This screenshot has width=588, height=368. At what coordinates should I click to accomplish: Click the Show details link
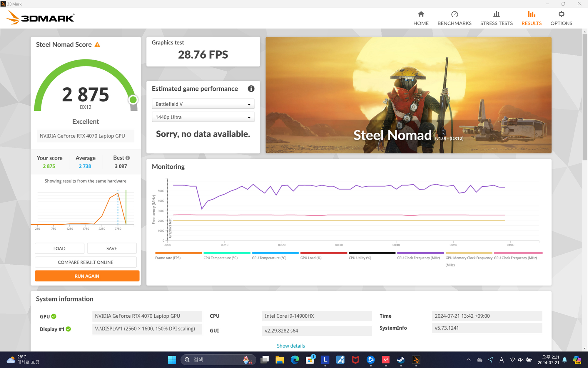tap(290, 346)
